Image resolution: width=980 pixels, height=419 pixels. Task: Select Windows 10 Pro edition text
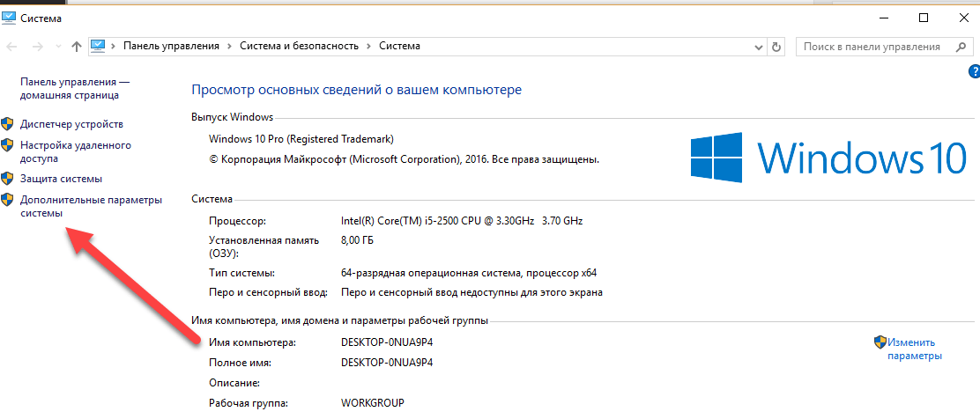301,138
